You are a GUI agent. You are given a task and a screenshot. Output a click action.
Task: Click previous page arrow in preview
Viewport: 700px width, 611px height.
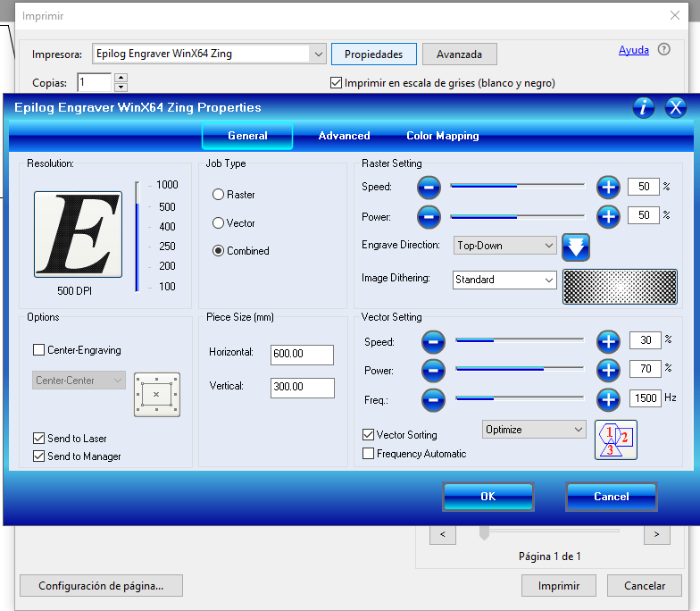443,534
